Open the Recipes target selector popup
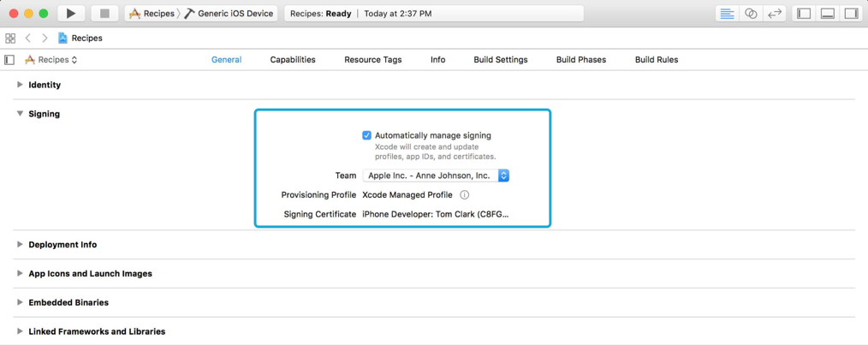The width and height of the screenshot is (868, 345). click(x=52, y=60)
